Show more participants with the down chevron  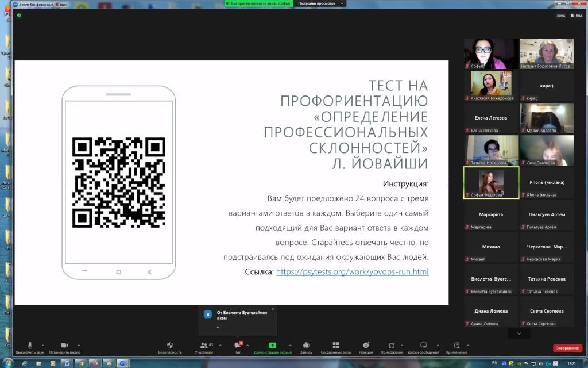click(519, 333)
